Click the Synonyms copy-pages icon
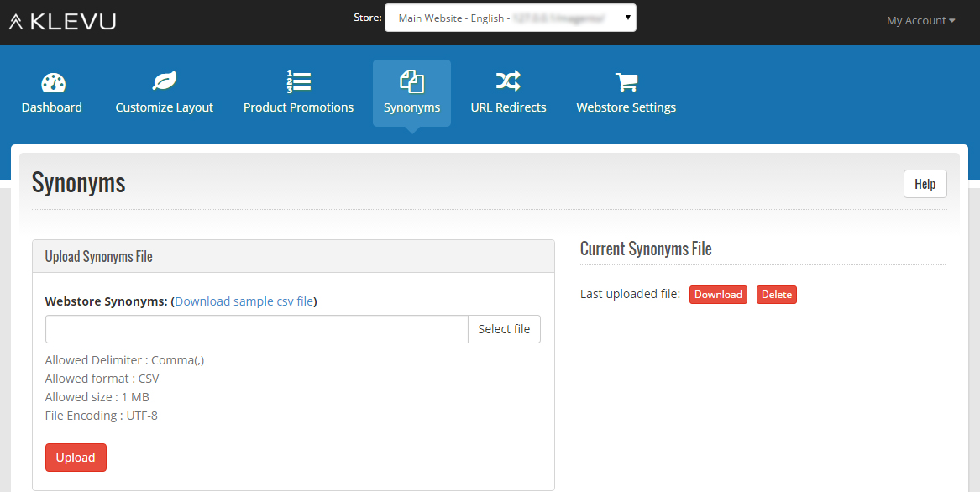The width and height of the screenshot is (980, 492). [x=411, y=81]
